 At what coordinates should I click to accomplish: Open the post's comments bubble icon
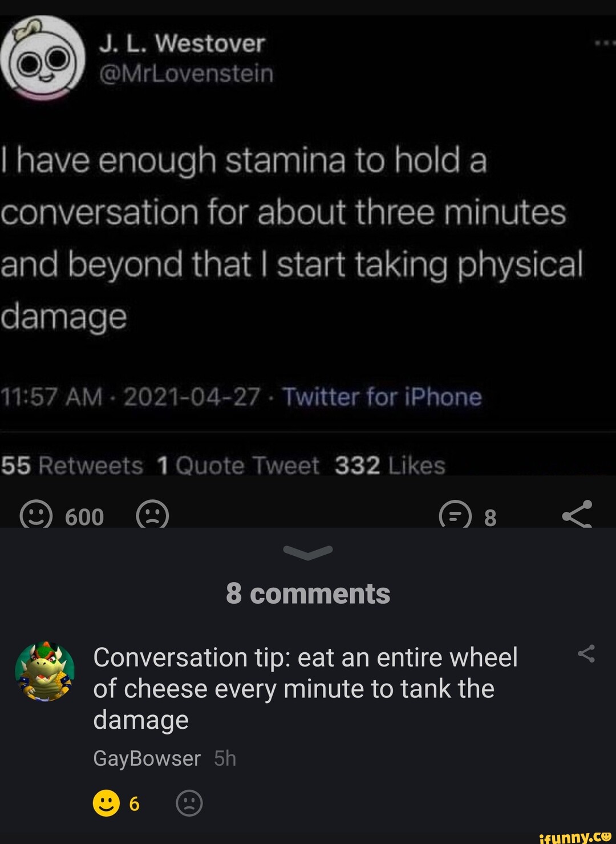455,515
